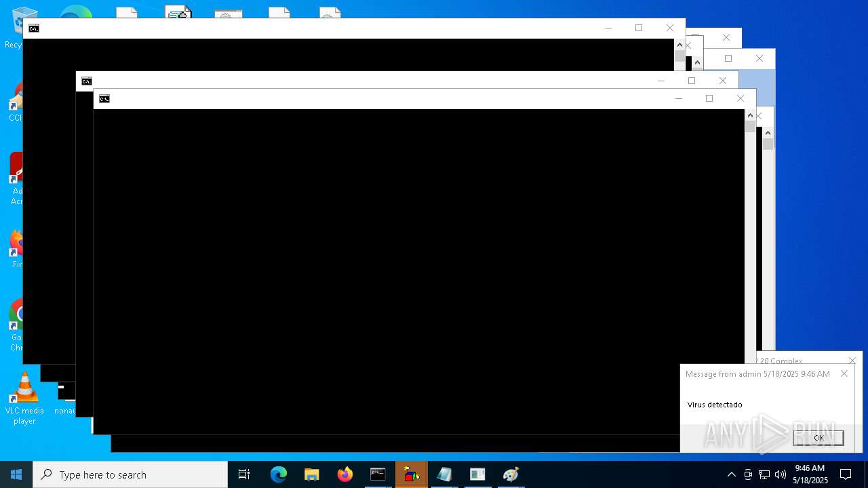Open the blue notebook app in taskbar
The image size is (868, 488).
(444, 474)
